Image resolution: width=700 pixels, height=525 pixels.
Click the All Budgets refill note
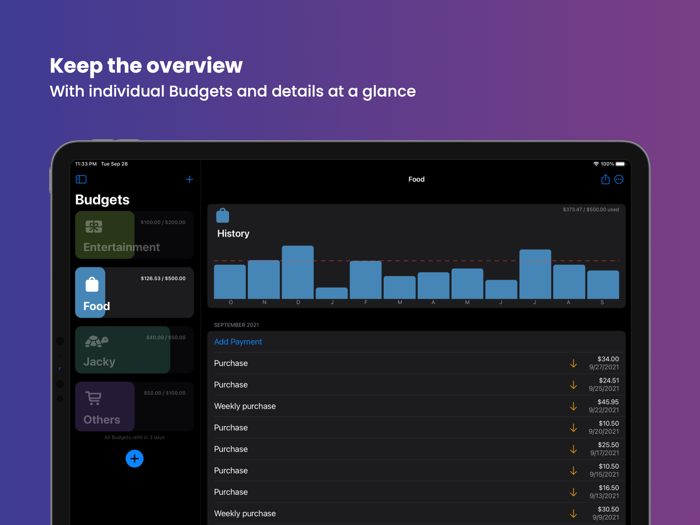coord(134,438)
